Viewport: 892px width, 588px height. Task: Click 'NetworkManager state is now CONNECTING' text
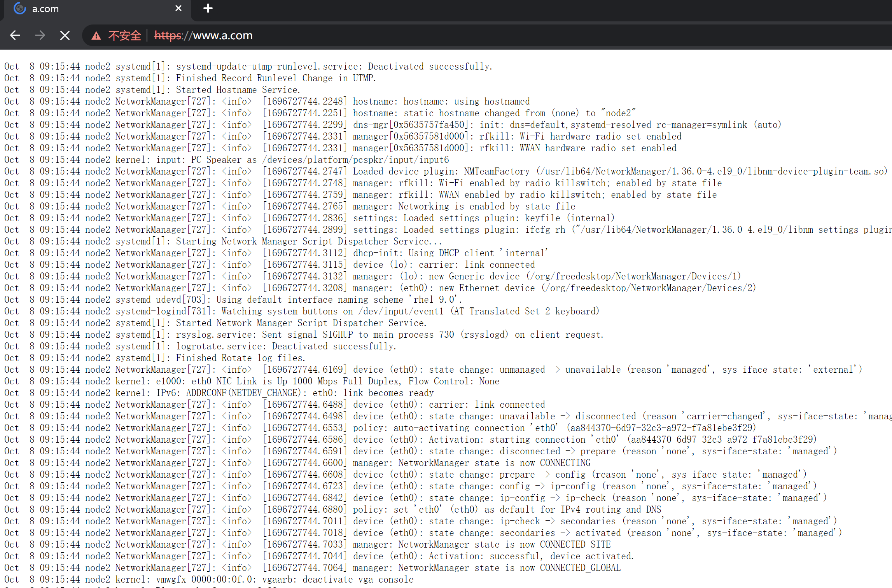(494, 463)
